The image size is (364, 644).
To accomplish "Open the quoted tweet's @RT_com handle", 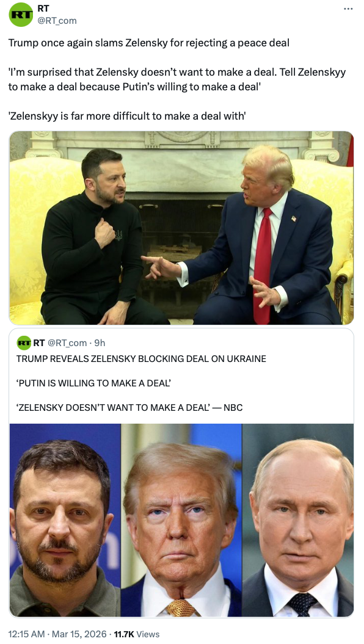I will 68,342.
